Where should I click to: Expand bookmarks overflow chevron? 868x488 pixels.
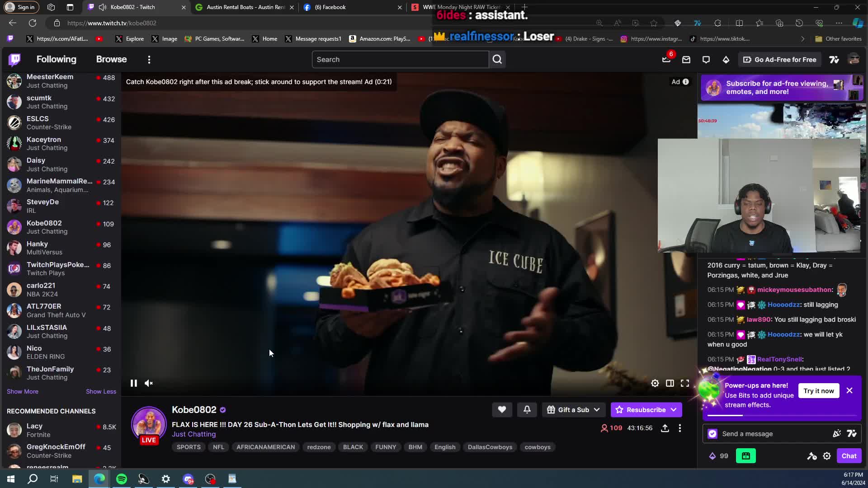[802, 39]
